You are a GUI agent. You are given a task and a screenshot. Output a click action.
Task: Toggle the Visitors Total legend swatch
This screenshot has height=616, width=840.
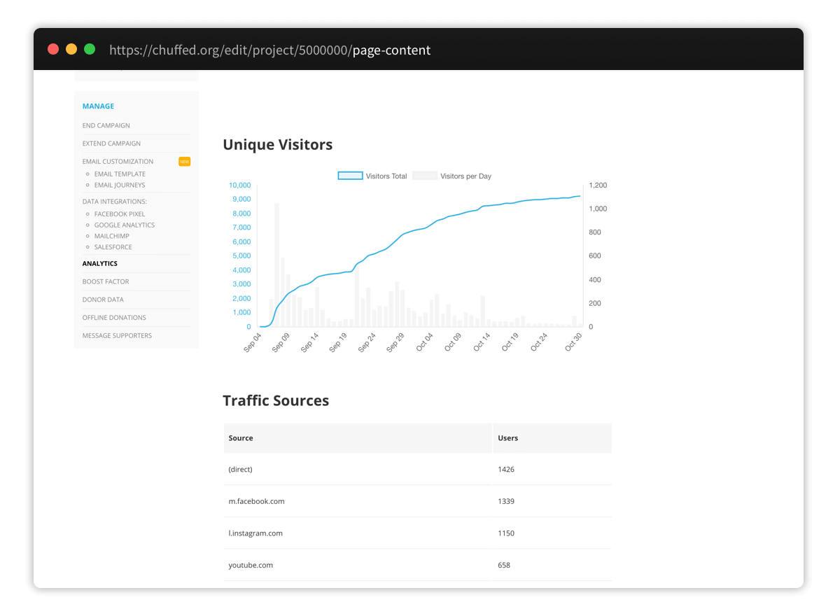(350, 176)
